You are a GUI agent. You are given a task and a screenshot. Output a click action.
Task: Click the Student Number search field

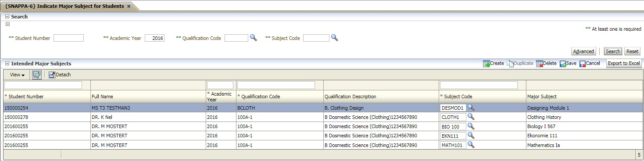(x=68, y=38)
